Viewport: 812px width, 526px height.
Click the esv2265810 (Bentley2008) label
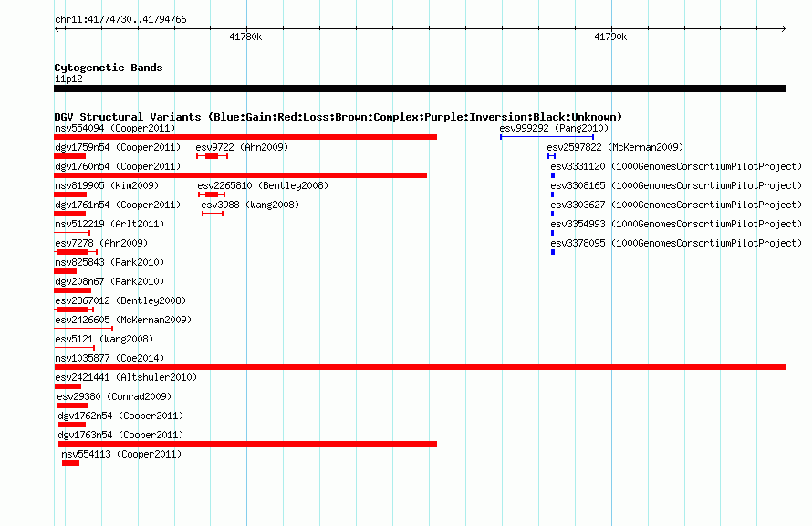click(263, 185)
